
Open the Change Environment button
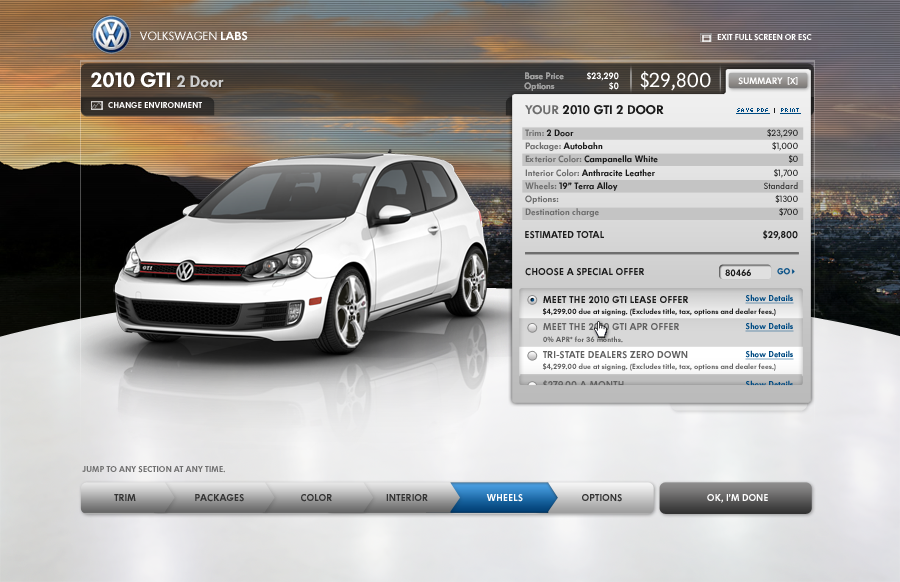(148, 106)
